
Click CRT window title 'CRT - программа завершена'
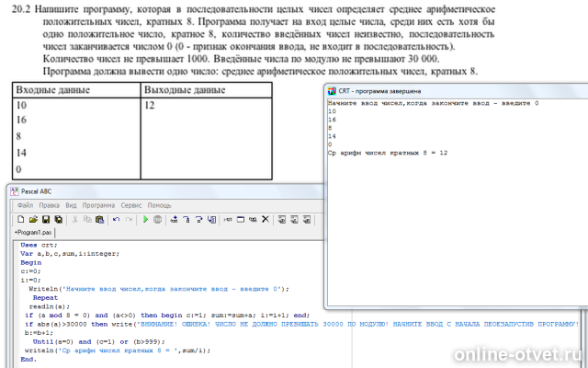(379, 91)
